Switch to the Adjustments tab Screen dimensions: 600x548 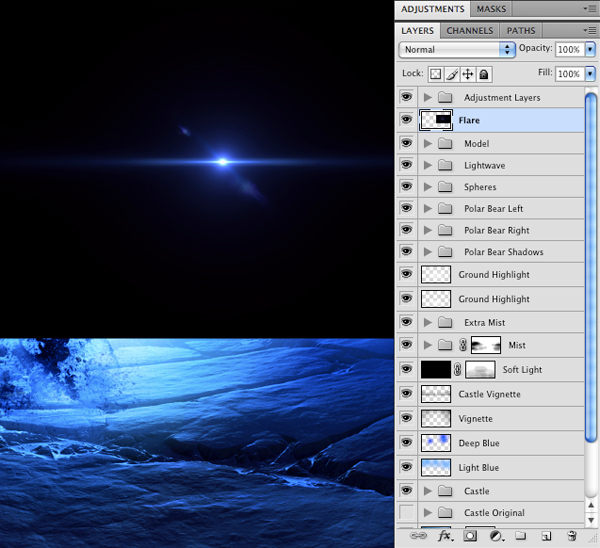coord(432,9)
